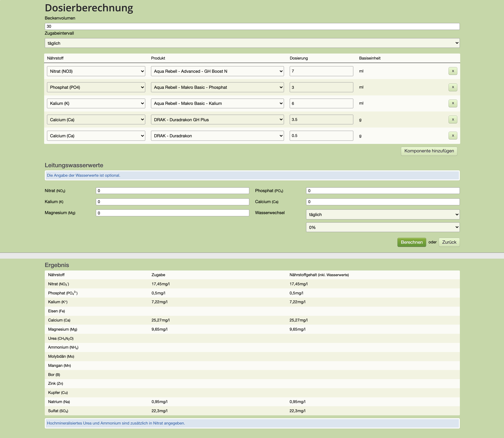This screenshot has height=438, width=504.
Task: Click the tap water Magnesium (Mg) field
Action: pos(172,213)
